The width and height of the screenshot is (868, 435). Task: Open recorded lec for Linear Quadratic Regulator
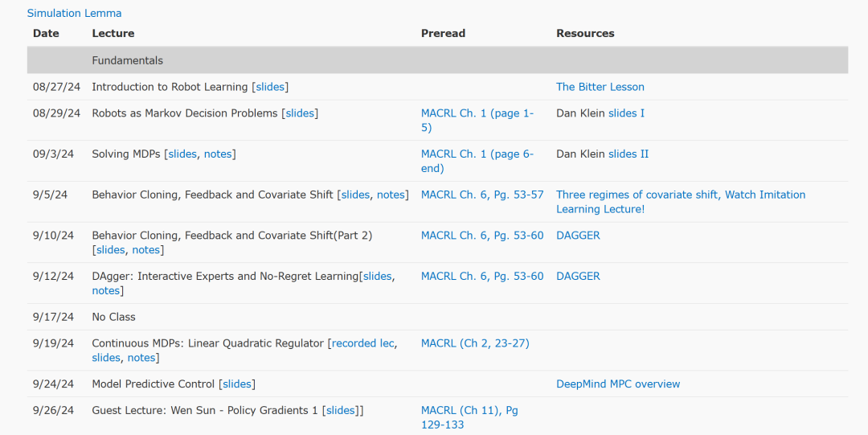coord(362,343)
